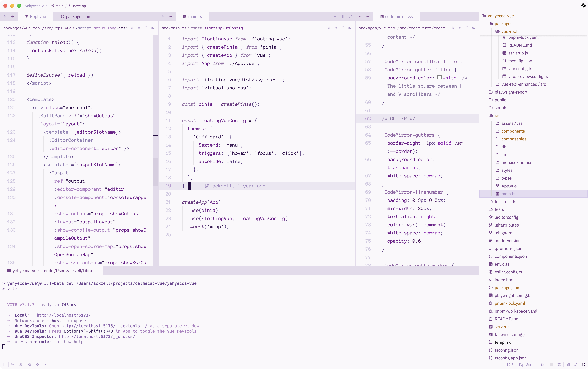This screenshot has width=588, height=369.
Task: Open the collaboration people icon
Action: 21,365
